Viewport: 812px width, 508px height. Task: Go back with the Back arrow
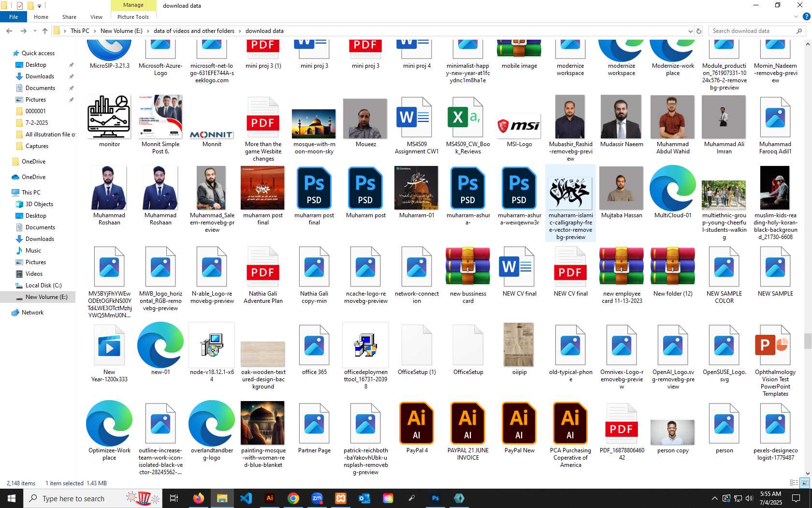pyautogui.click(x=9, y=31)
